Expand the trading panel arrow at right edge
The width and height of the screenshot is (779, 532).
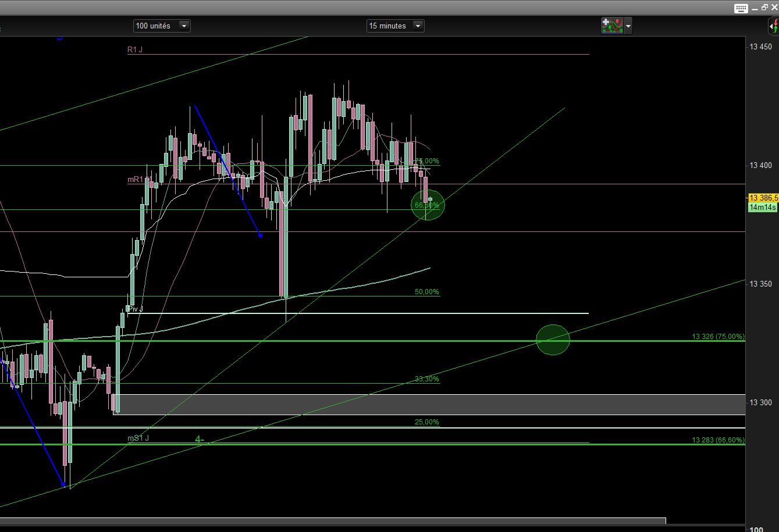774,26
